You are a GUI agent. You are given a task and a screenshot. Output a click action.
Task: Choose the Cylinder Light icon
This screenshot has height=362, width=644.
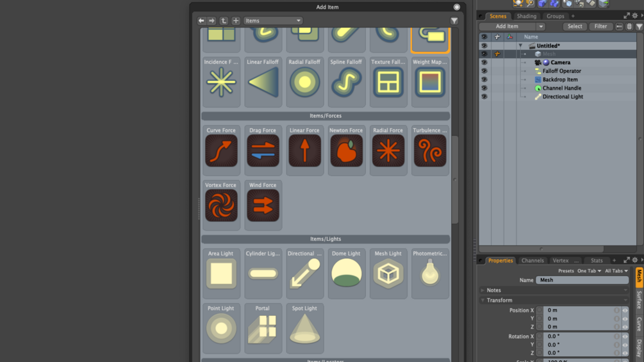263,274
